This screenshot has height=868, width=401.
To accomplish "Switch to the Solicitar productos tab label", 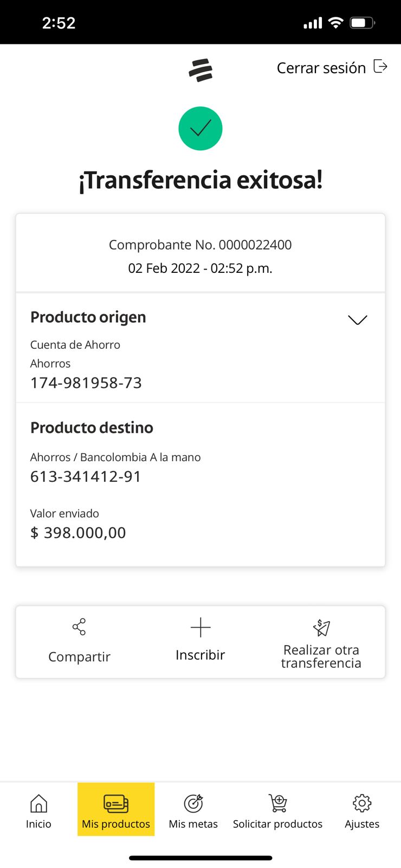I will click(277, 824).
